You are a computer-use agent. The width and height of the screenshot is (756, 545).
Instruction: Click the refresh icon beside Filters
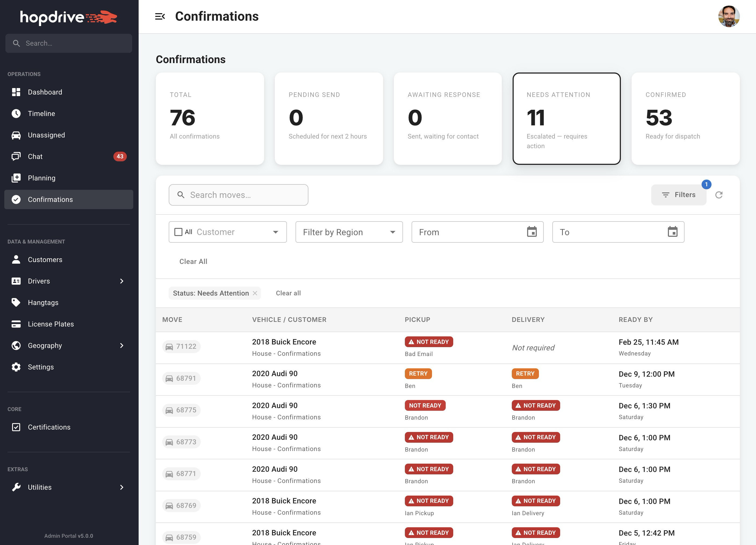click(x=719, y=195)
